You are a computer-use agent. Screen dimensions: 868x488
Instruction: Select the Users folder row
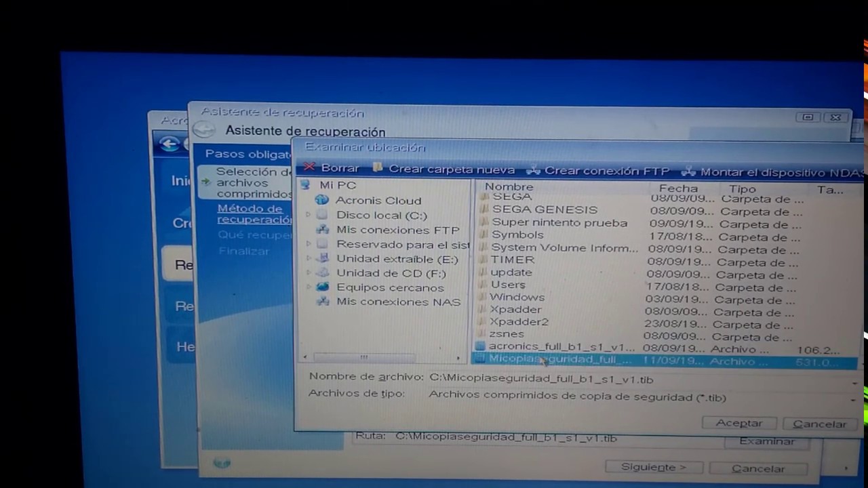[508, 285]
